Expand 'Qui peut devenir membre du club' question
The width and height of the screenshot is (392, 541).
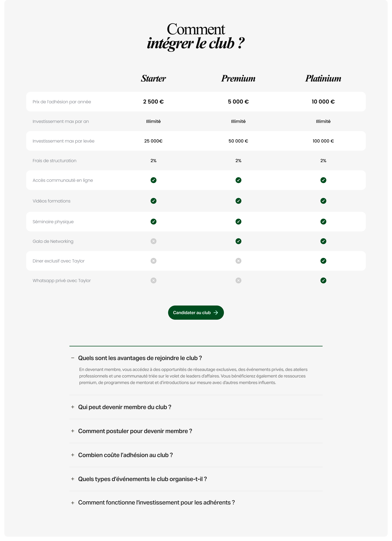(124, 407)
